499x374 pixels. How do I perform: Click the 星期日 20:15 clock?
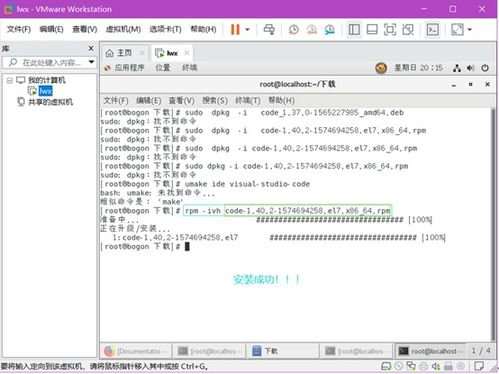point(418,68)
